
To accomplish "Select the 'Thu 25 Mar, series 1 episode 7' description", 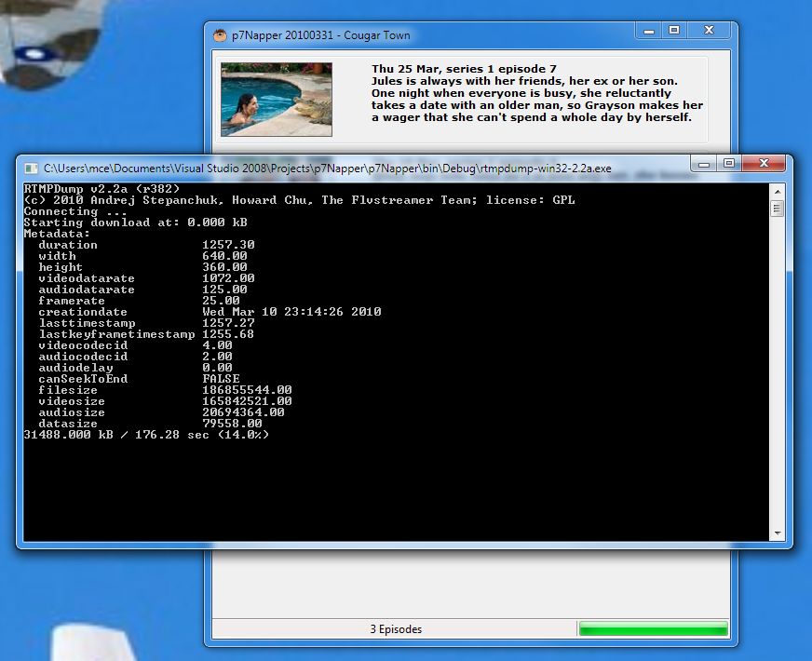I will [x=537, y=93].
